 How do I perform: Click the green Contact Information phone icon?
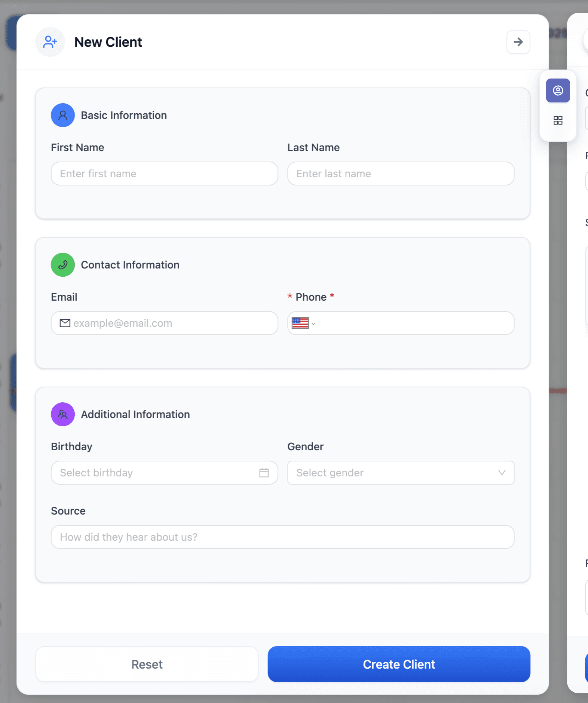pyautogui.click(x=63, y=265)
